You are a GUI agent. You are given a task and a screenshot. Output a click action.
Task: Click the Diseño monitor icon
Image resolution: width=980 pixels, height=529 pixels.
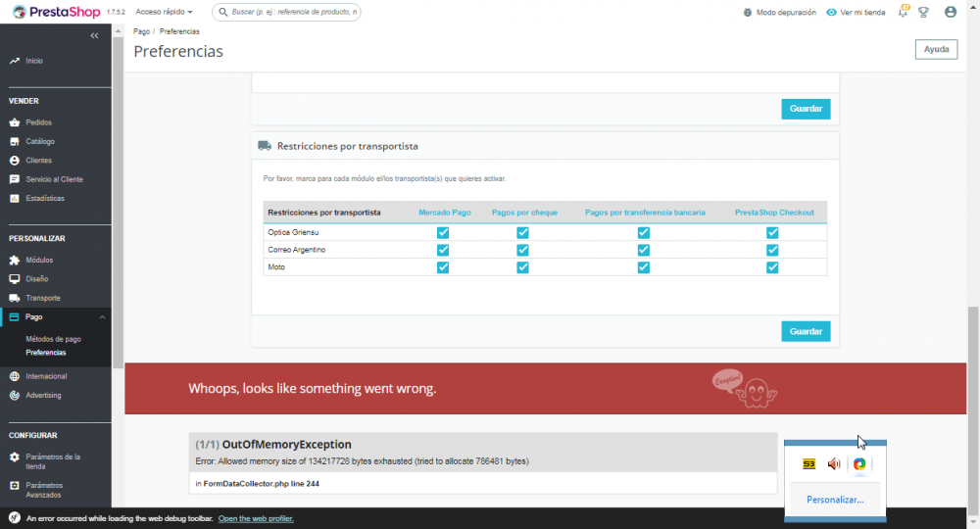[x=15, y=278]
